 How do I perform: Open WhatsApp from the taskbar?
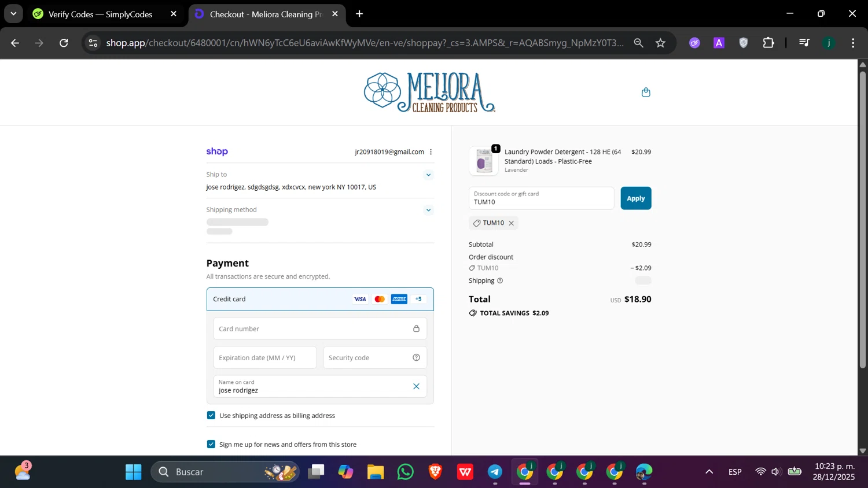(x=406, y=472)
